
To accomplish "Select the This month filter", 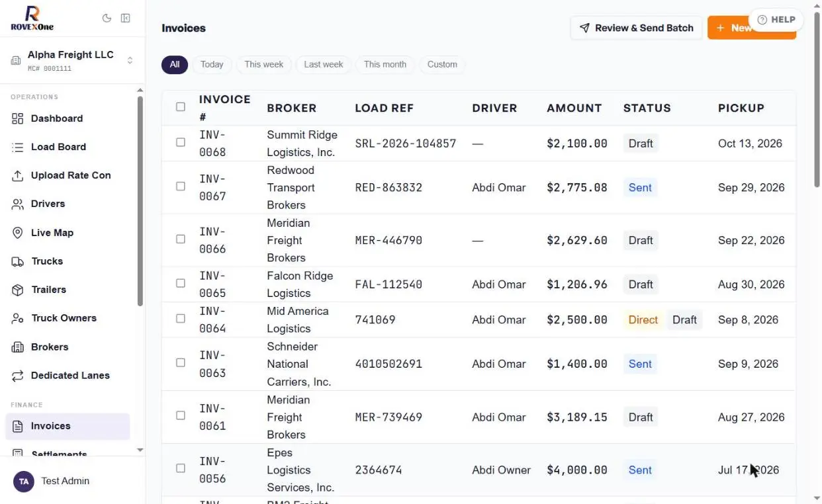I will (385, 64).
